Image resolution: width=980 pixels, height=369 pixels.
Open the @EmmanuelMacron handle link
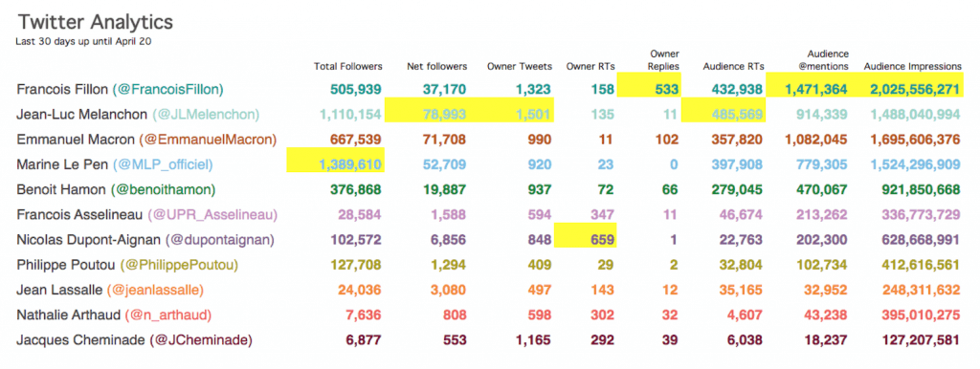208,140
